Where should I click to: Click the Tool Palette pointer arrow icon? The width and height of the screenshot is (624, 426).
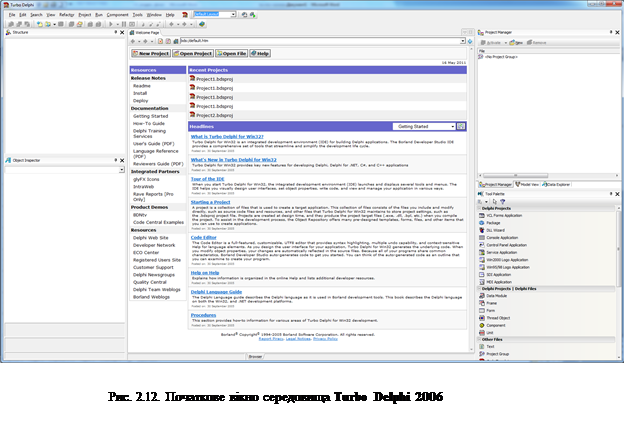tap(495, 202)
